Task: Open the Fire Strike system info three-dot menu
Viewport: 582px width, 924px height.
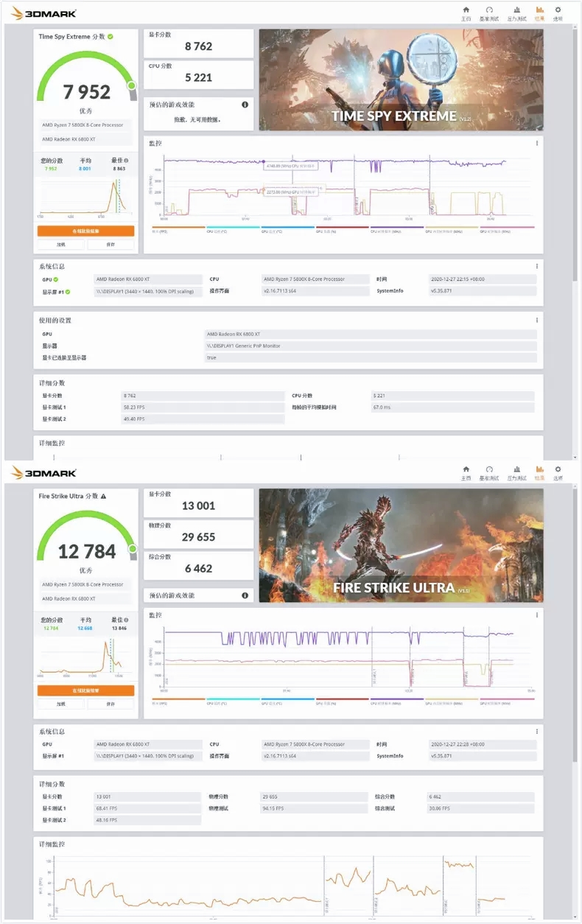Action: (x=536, y=732)
